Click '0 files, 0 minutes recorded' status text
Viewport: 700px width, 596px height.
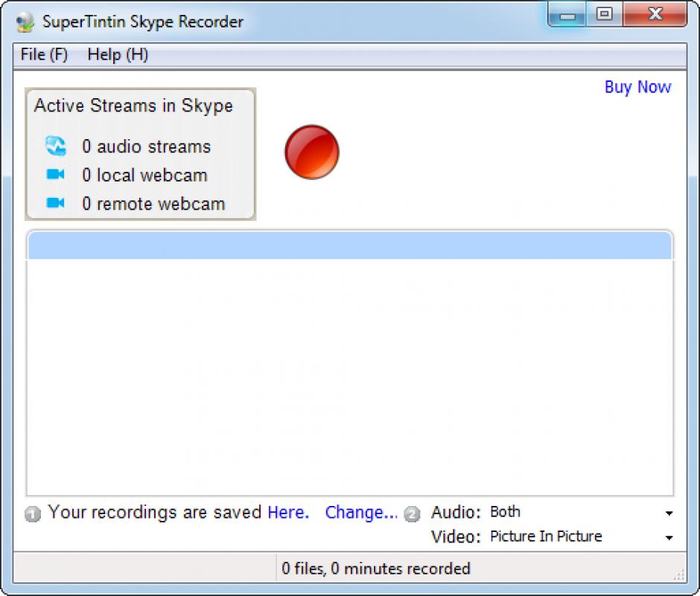[376, 568]
